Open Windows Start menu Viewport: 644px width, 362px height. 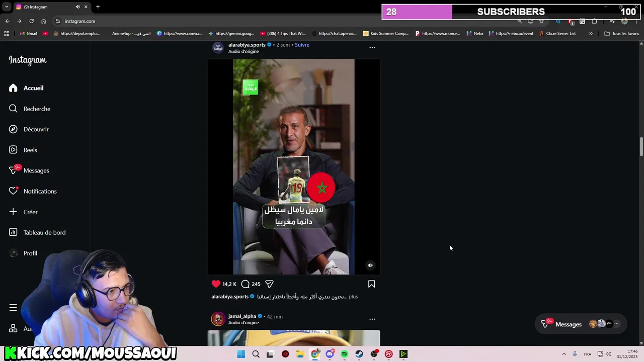coord(241,354)
